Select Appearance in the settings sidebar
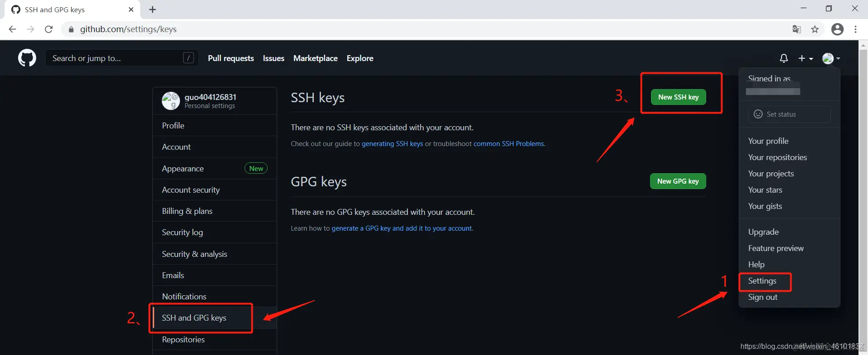 215,169
